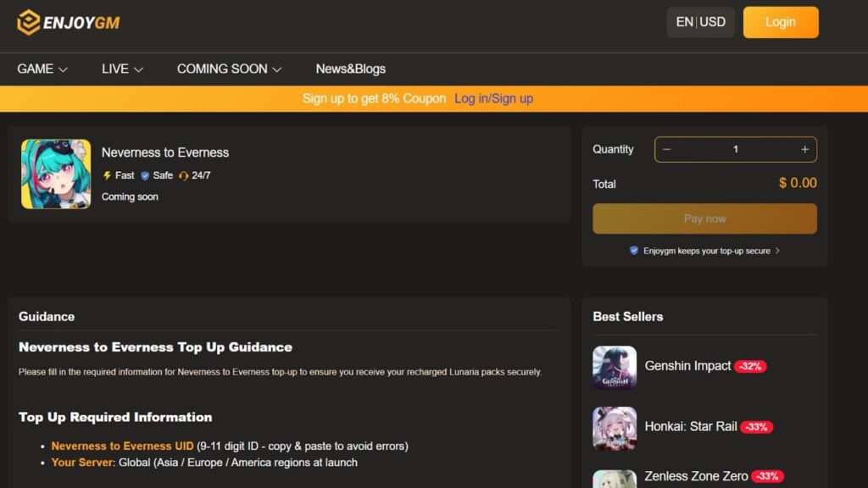Open the EN | USD language currency selector
Screen dimensions: 868x488
(700, 22)
